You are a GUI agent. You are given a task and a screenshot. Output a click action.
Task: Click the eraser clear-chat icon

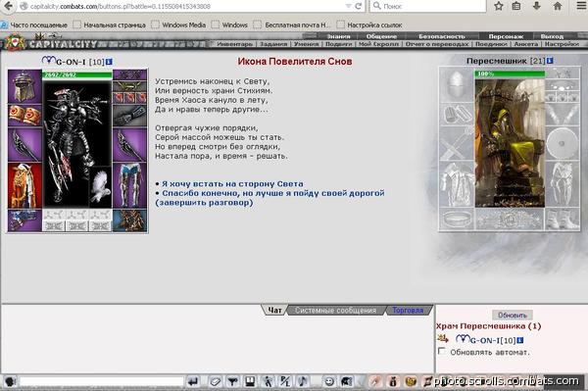(x=216, y=382)
